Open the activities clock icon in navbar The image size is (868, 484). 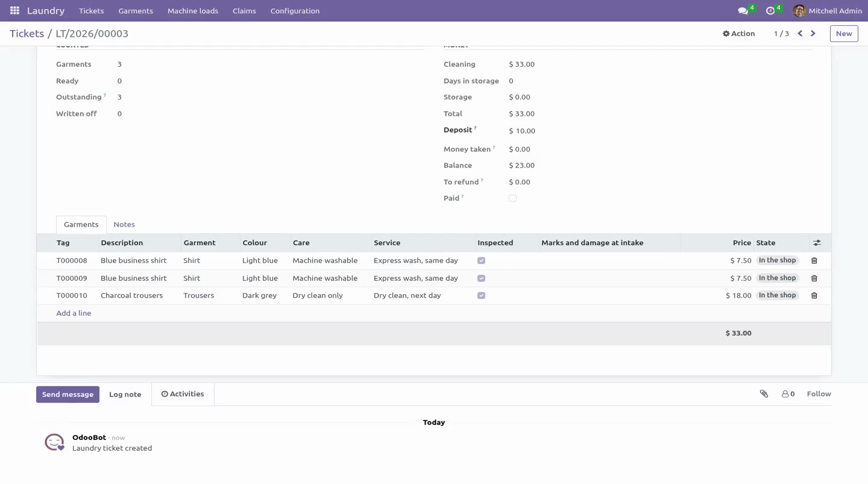[770, 11]
